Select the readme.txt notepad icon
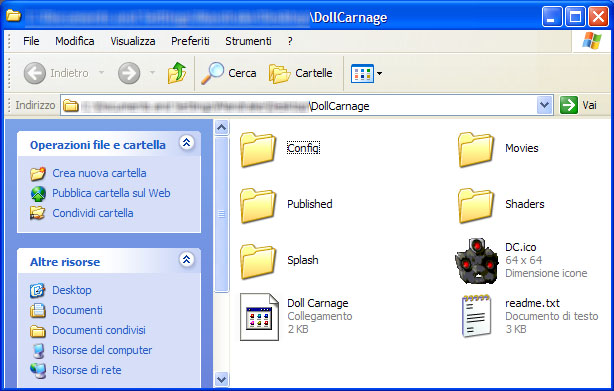 476,316
